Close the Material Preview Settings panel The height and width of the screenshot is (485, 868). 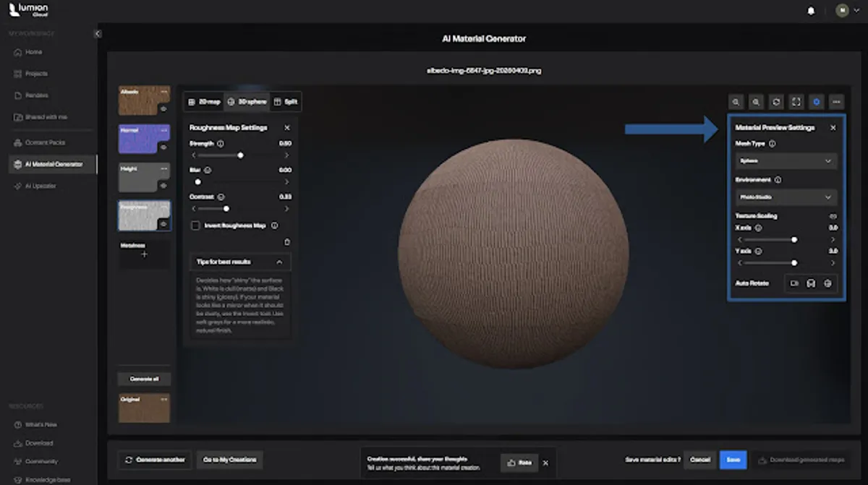tap(833, 127)
